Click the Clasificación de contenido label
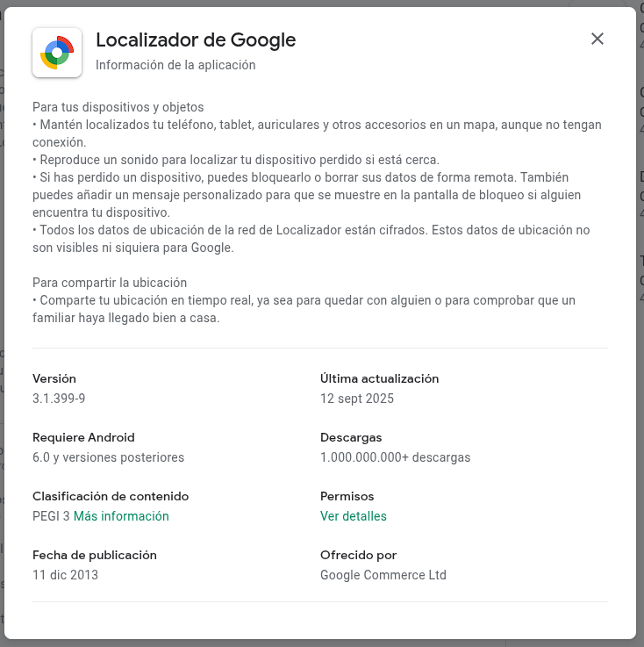This screenshot has width=644, height=647. click(111, 496)
